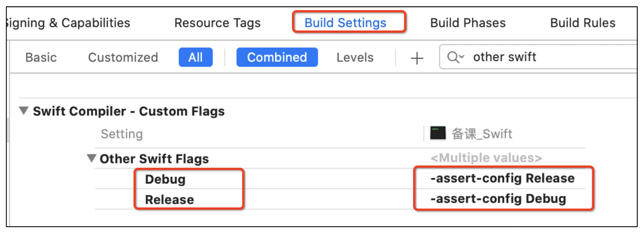
Task: Edit the '-assert-config Debug' value
Action: 498,198
